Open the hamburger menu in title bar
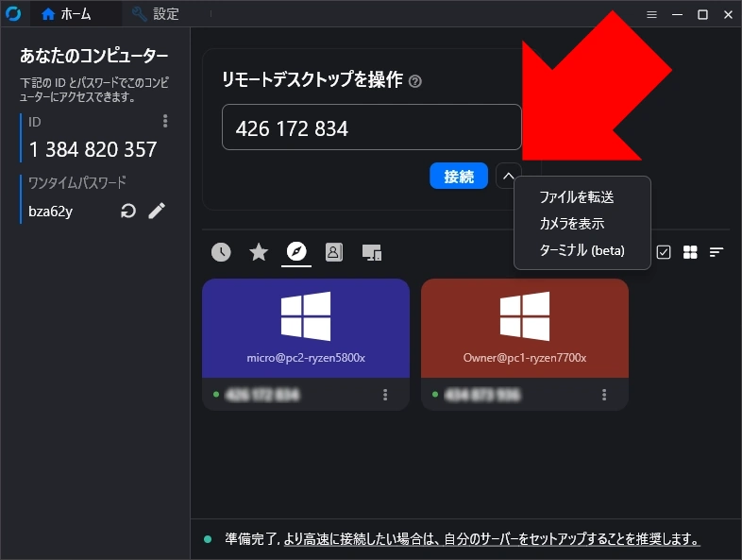The height and width of the screenshot is (560, 742). coord(651,15)
